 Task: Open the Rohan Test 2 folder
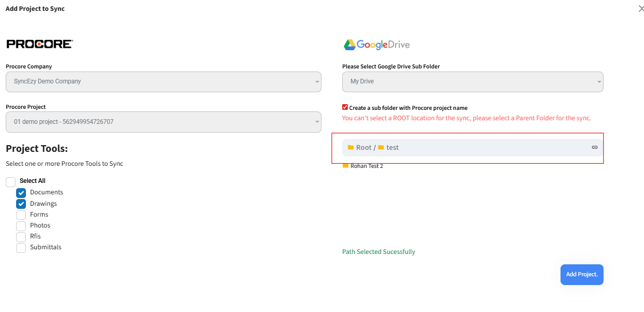point(367,166)
